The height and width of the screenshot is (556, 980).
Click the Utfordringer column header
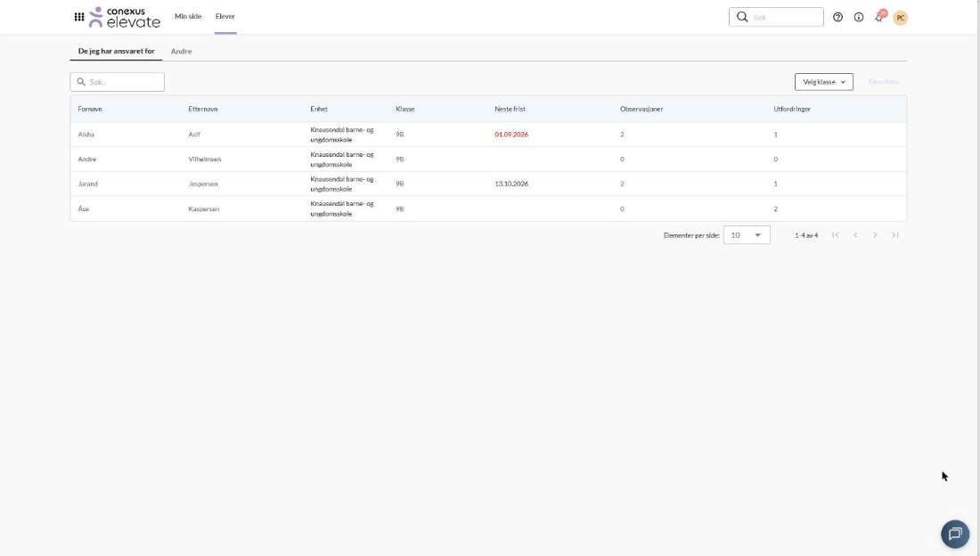tap(792, 109)
